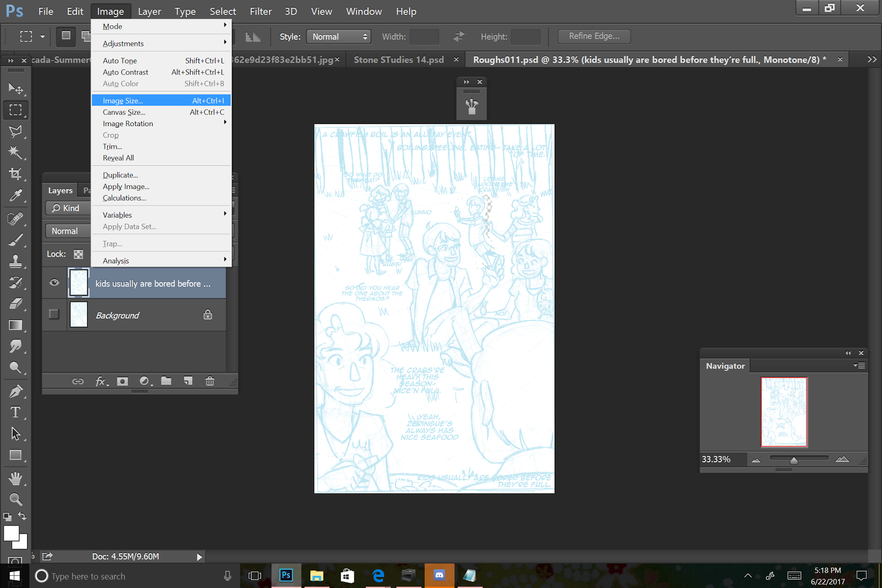Viewport: 882px width, 588px height.
Task: Open the Filter menu
Action: [261, 11]
